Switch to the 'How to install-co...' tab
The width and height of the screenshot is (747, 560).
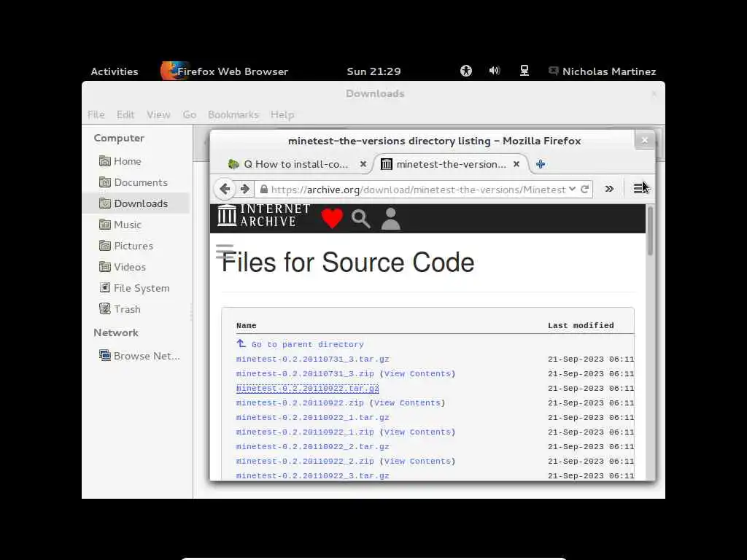pos(296,164)
